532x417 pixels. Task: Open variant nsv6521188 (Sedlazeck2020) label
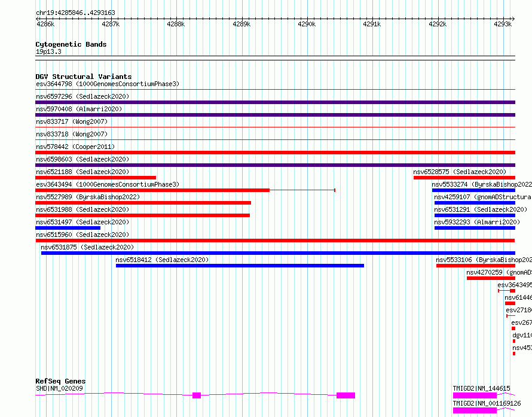pos(82,172)
